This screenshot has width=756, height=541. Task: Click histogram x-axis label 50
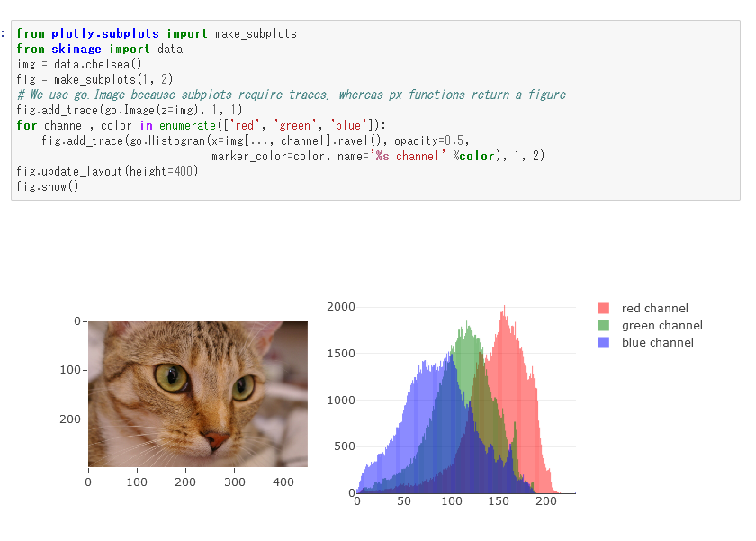(x=404, y=501)
